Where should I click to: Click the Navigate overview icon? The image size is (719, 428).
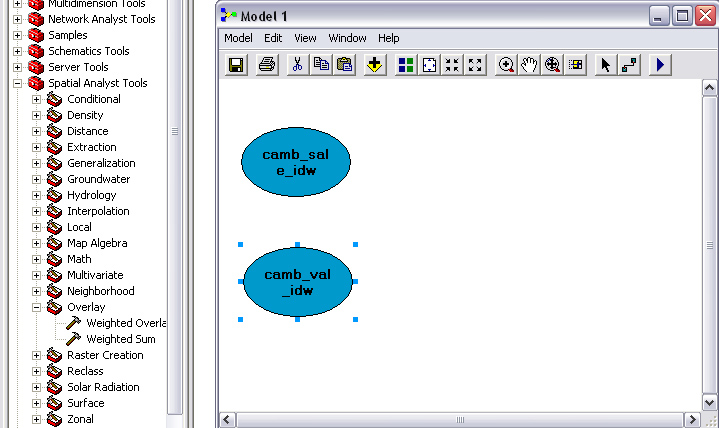(575, 65)
